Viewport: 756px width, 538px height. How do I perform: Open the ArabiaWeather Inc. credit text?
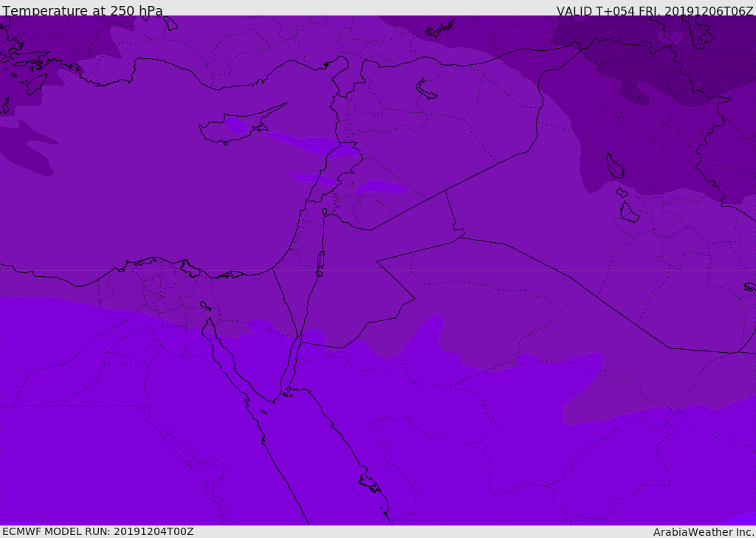click(704, 532)
